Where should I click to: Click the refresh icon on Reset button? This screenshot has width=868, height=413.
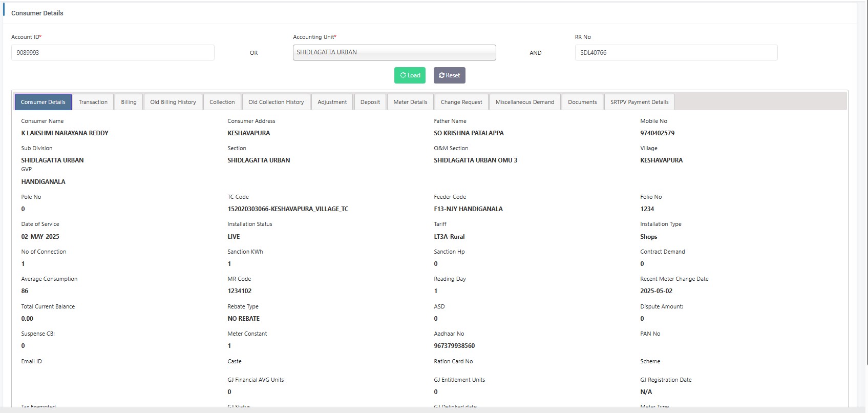(x=441, y=75)
